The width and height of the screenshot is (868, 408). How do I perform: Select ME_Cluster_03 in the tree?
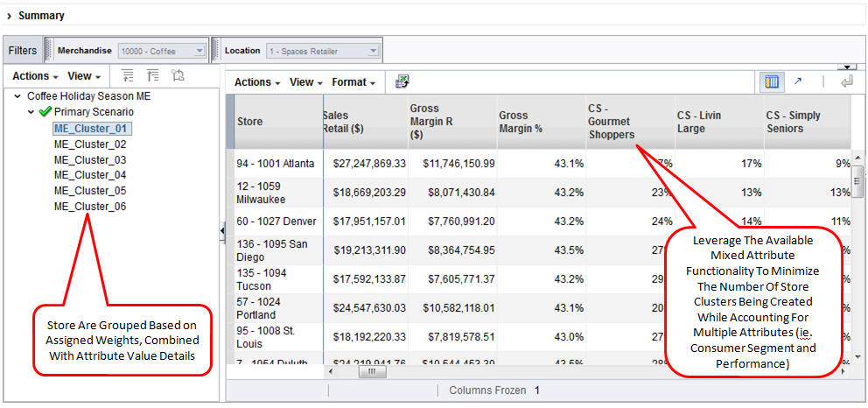pyautogui.click(x=90, y=160)
